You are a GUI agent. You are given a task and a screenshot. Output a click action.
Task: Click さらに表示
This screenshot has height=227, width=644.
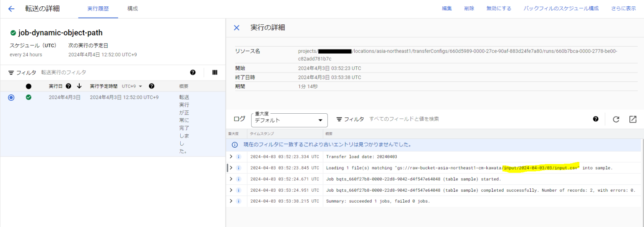623,9
